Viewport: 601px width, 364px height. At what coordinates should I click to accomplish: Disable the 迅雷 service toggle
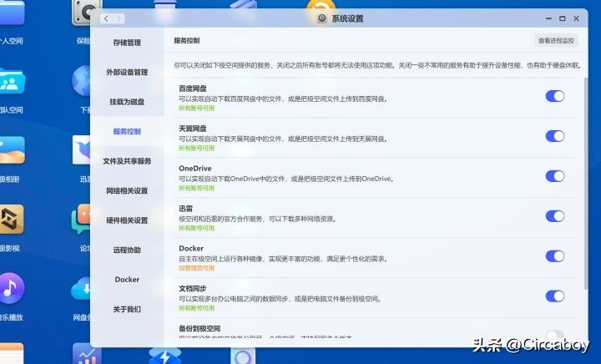(x=555, y=216)
